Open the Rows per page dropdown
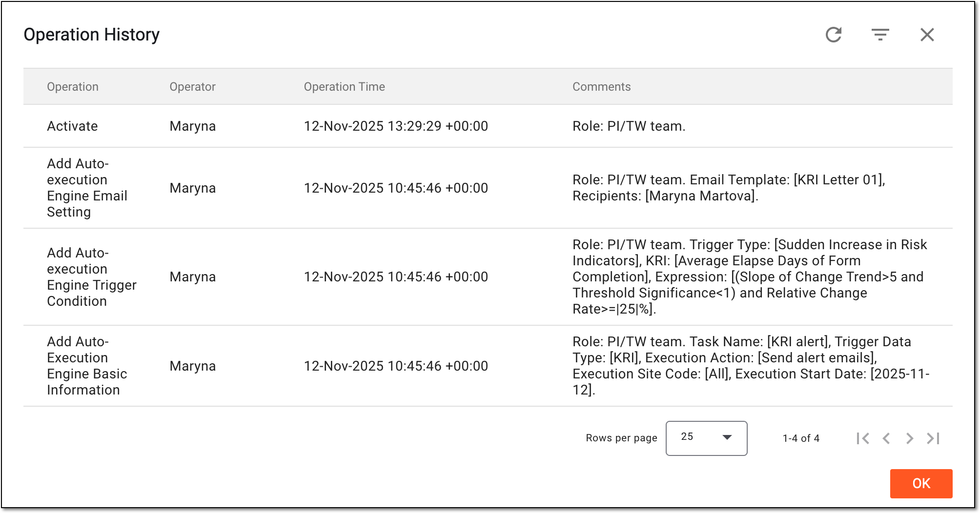The width and height of the screenshot is (980, 513). [x=706, y=438]
